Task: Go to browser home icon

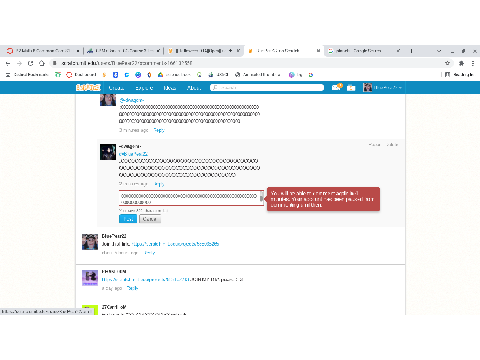Action: coord(42,63)
